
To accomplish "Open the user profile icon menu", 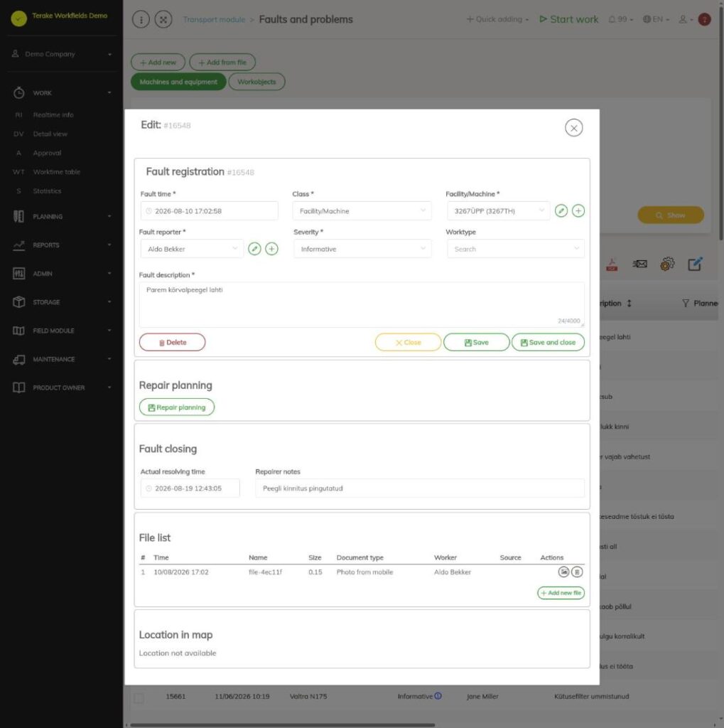I will pos(686,19).
